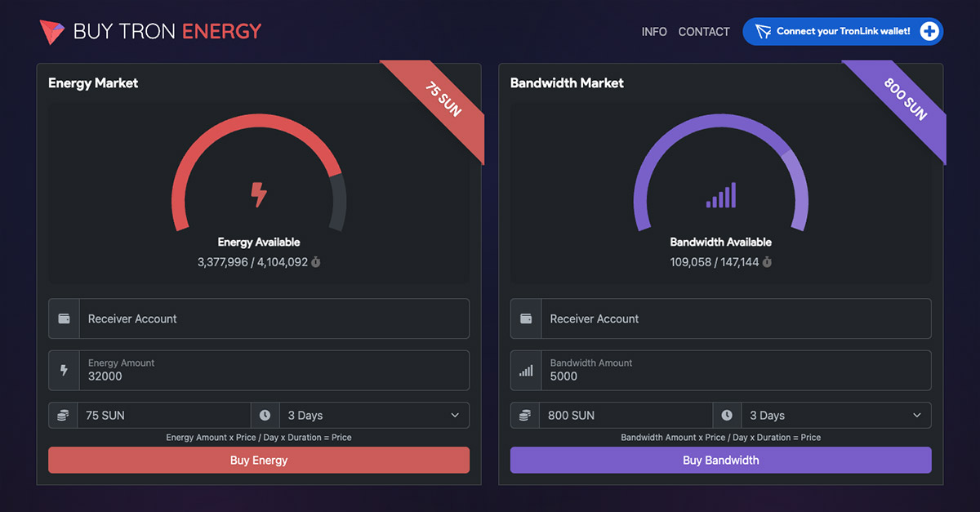
Task: Click the coins icon beside the 75 SUN price
Action: (63, 415)
